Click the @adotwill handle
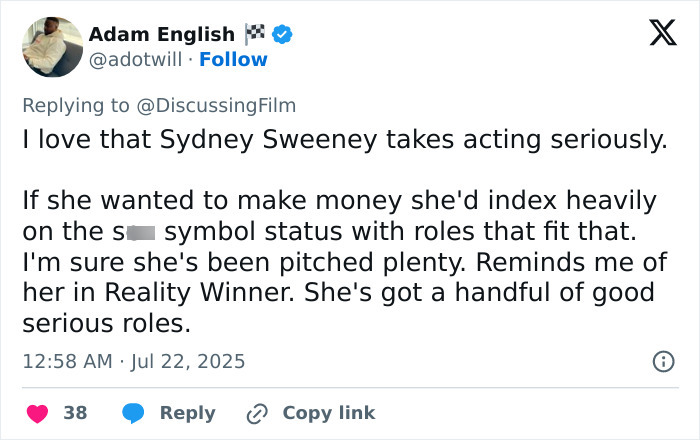Screen dimensions: 700x440 coord(136,59)
